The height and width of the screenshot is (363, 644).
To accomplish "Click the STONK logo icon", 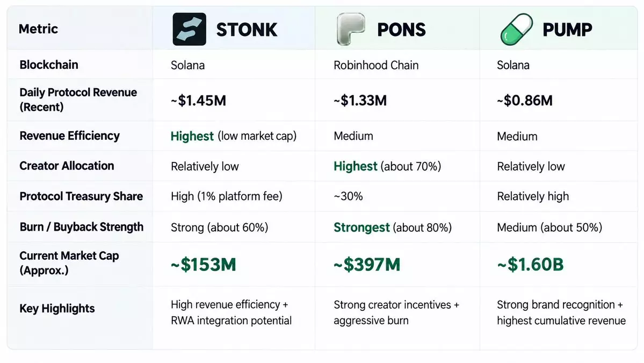I will (x=190, y=29).
